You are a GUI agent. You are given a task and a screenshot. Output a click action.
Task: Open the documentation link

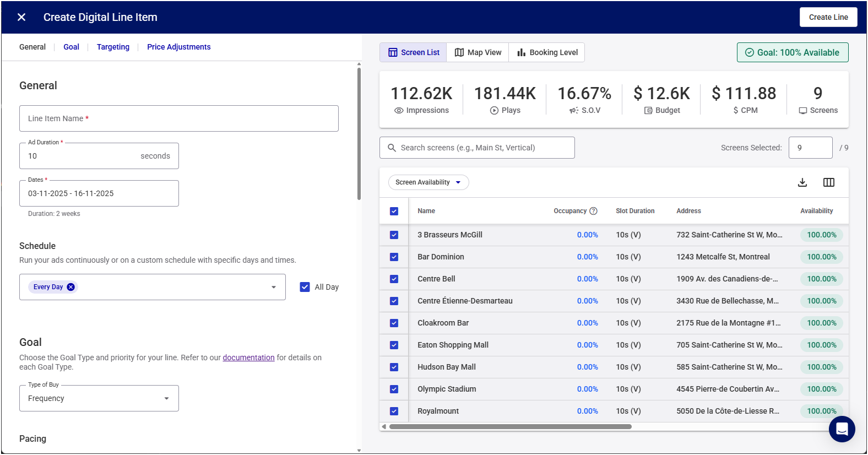click(x=248, y=357)
